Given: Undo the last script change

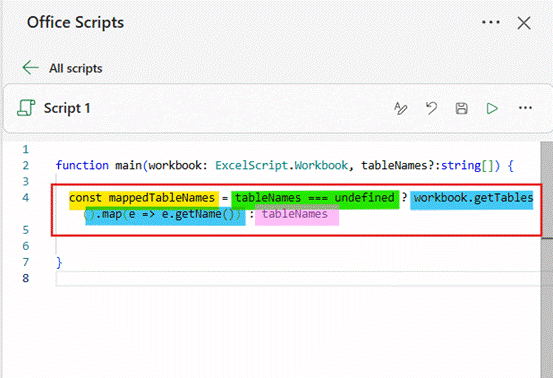Looking at the screenshot, I should [x=431, y=108].
